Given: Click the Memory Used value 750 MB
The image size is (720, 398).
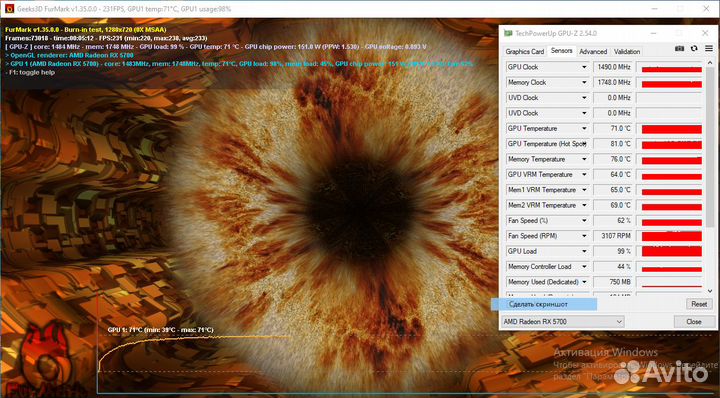Looking at the screenshot, I should [613, 282].
